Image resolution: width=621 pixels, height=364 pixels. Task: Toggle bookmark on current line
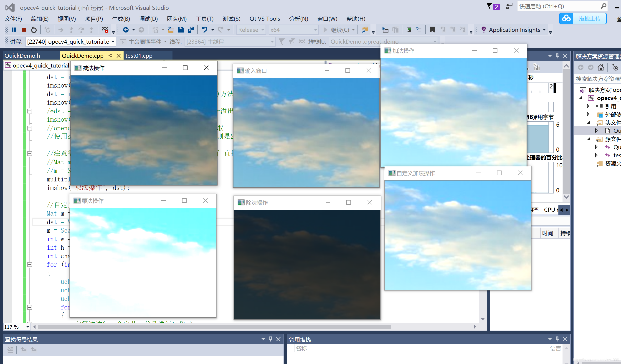432,30
